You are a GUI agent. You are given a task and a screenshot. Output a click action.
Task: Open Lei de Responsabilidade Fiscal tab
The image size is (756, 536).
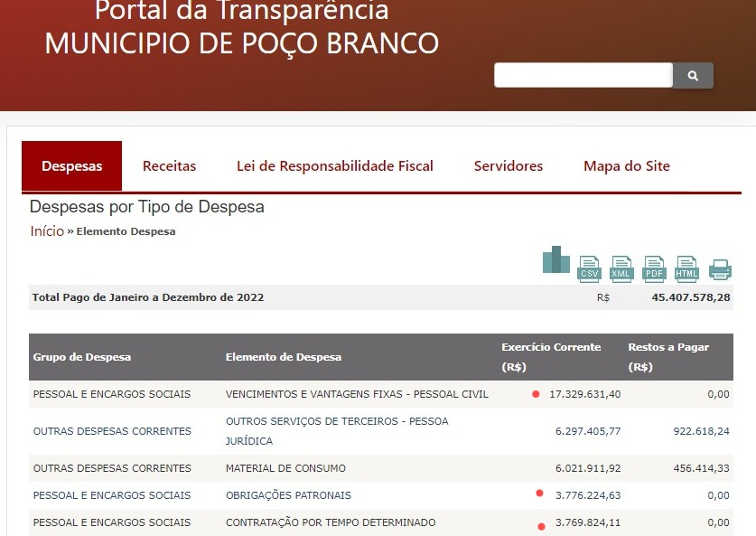pos(334,166)
